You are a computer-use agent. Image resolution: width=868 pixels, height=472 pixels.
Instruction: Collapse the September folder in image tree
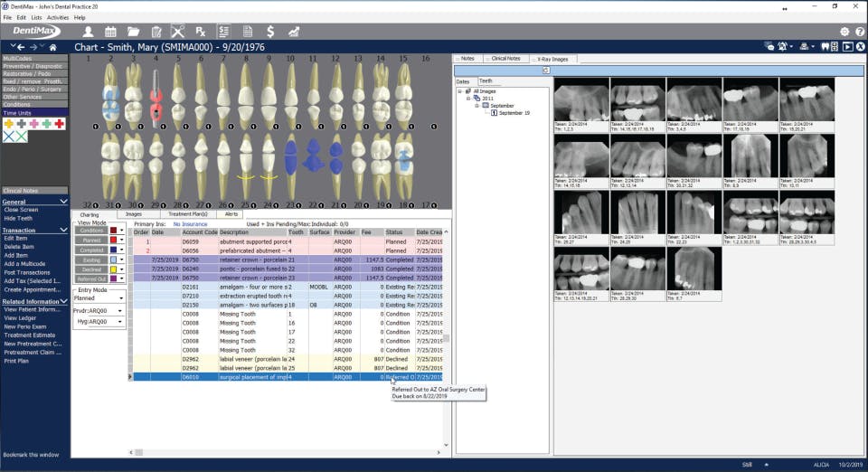pyautogui.click(x=478, y=105)
